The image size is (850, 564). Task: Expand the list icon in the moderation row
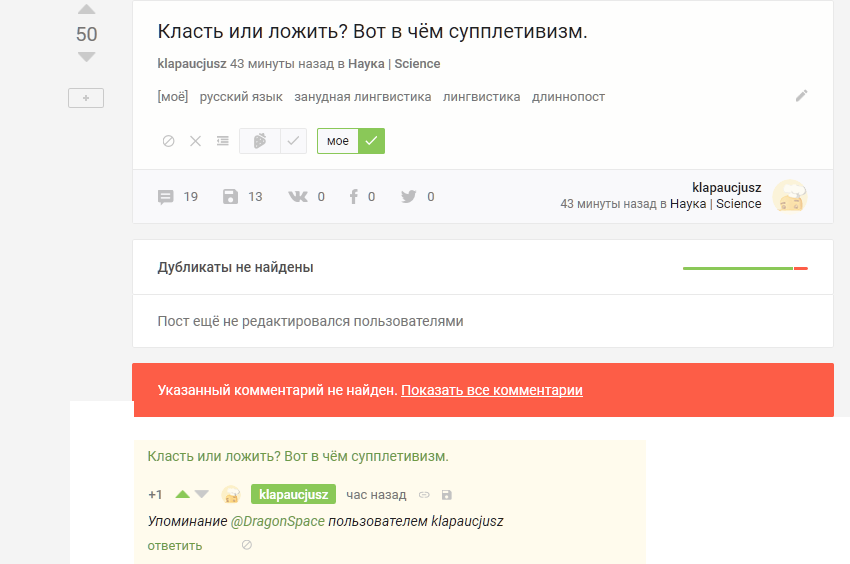click(222, 141)
